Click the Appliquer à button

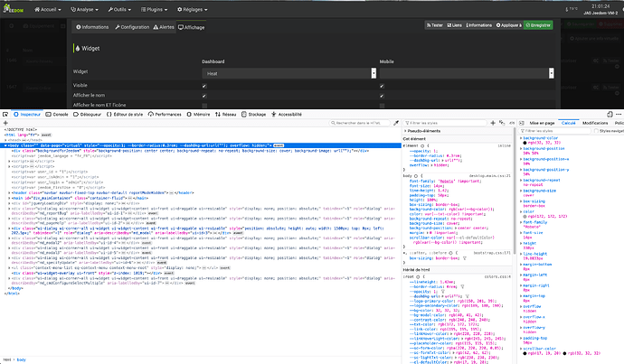click(508, 25)
